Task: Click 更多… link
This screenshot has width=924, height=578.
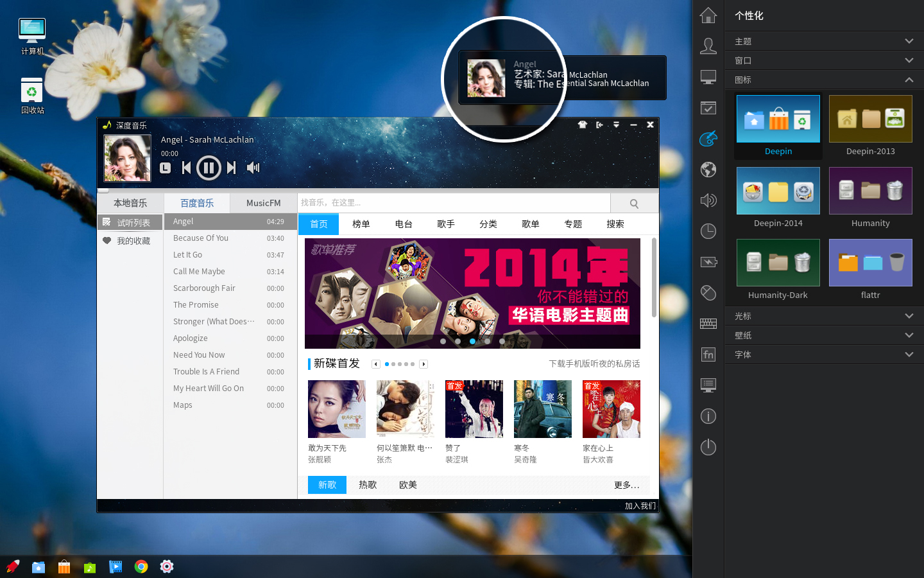Action: click(x=627, y=485)
